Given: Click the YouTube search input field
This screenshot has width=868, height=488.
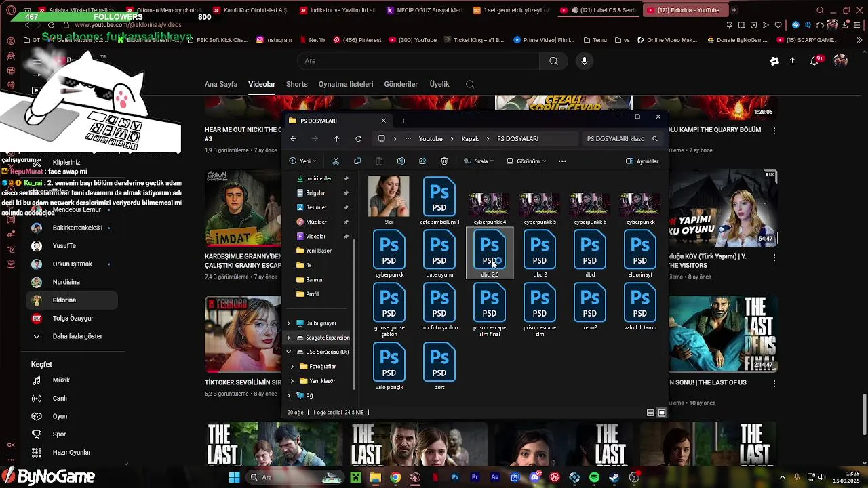Looking at the screenshot, I should [418, 61].
